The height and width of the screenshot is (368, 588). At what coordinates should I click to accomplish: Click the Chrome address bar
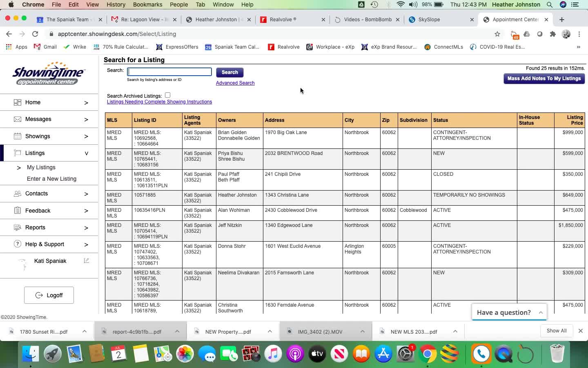pos(269,34)
